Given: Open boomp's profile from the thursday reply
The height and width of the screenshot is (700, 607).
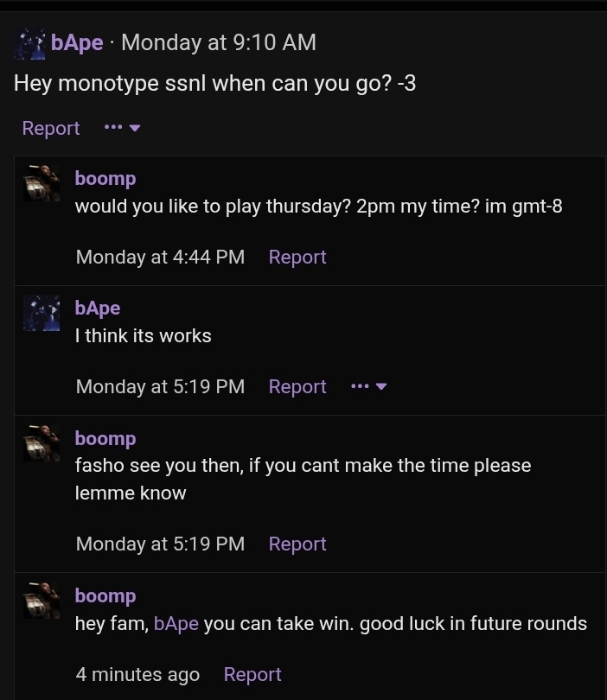Looking at the screenshot, I should 105,178.
